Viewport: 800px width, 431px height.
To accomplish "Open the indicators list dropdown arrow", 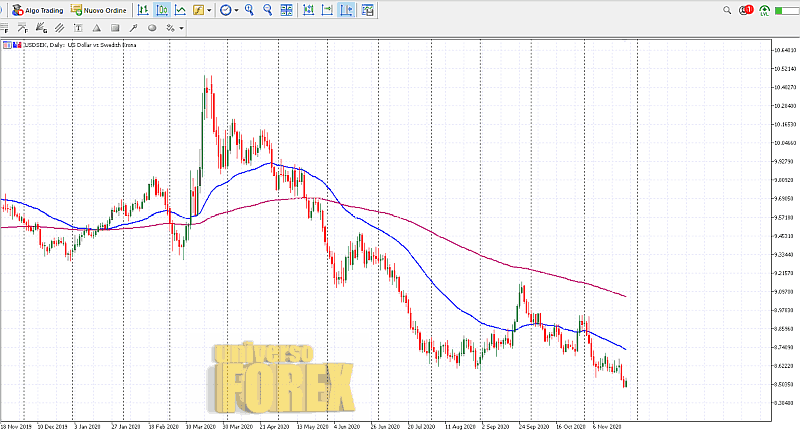I will pos(210,10).
